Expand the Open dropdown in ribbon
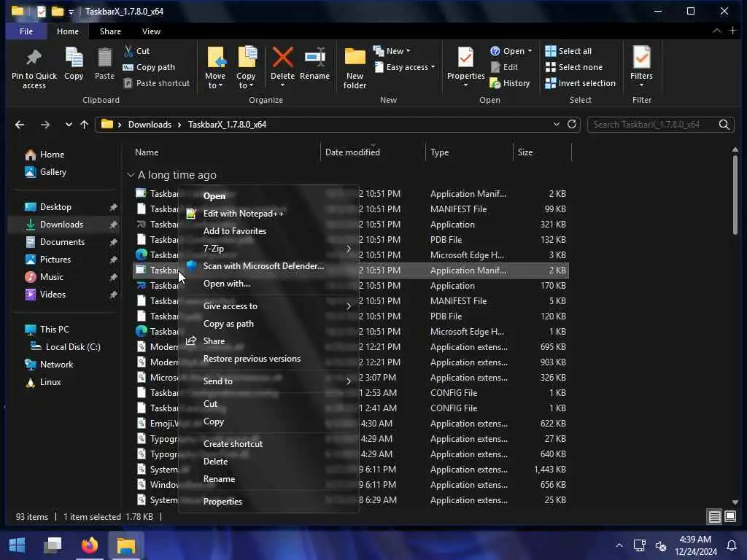The width and height of the screenshot is (747, 560). 511,51
